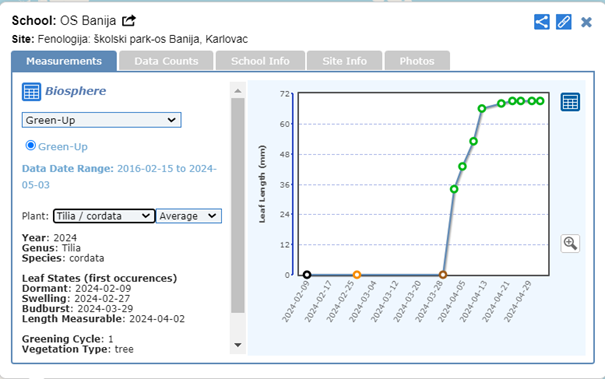Switch to the Data Counts tab
The width and height of the screenshot is (605, 379).
[166, 61]
